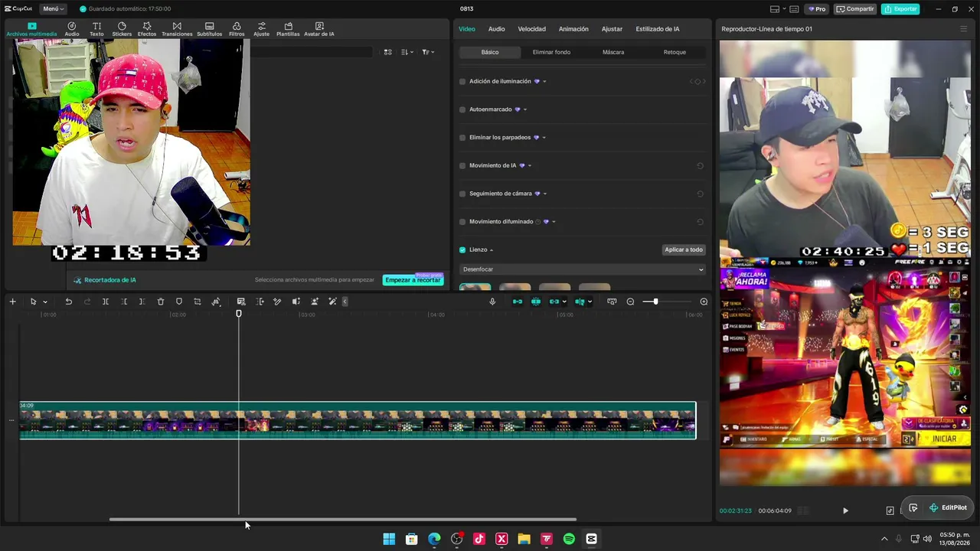
Task: Uncheck the Lienzo checkbox
Action: (462, 249)
